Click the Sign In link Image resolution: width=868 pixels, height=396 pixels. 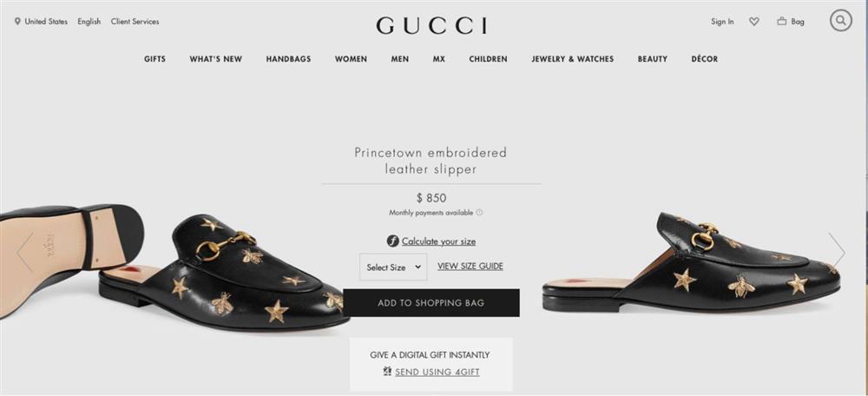click(722, 22)
